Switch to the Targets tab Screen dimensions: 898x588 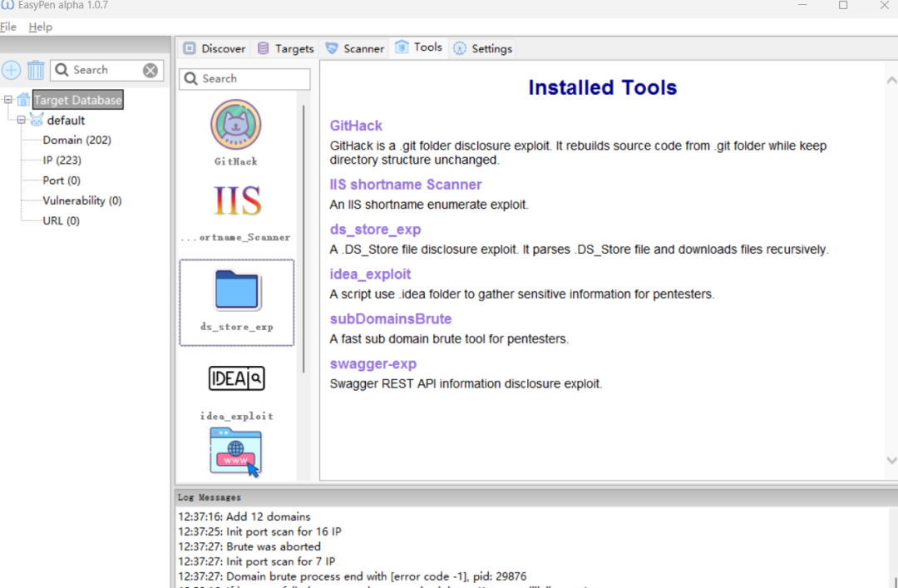(286, 49)
